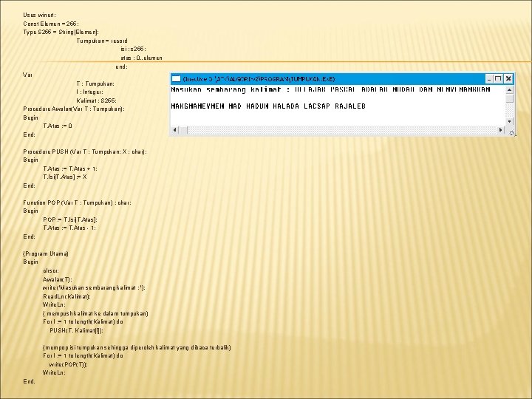Click the 'PUSH(T, Kalimat[I]);' line
Screen dimensions: 532x399
[76, 330]
